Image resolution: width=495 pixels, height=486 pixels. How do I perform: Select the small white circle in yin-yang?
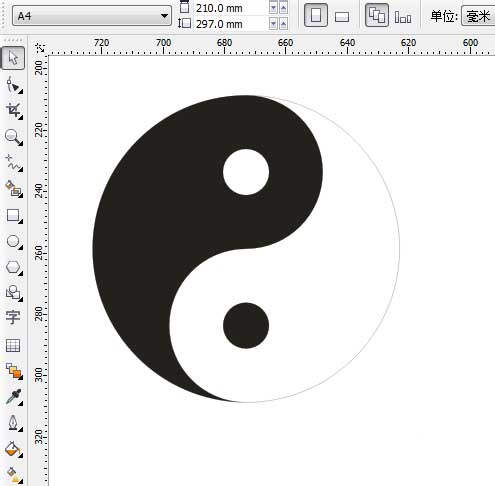tap(246, 172)
